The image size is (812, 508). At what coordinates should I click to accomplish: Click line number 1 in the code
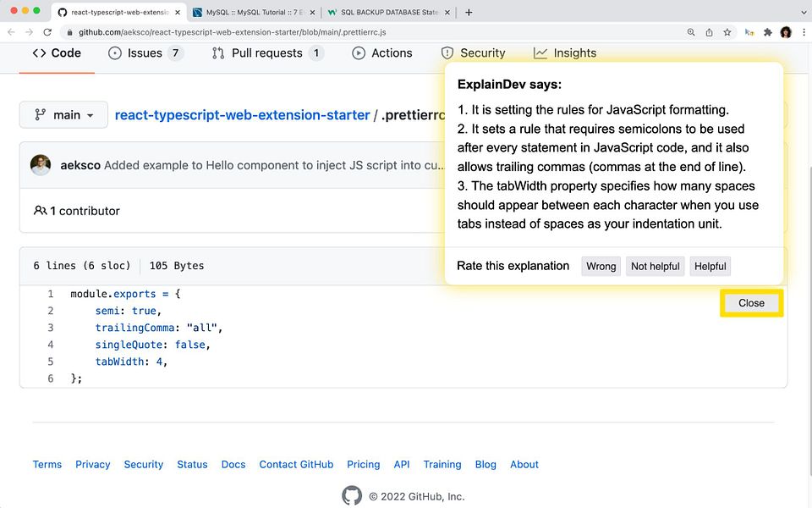point(51,294)
